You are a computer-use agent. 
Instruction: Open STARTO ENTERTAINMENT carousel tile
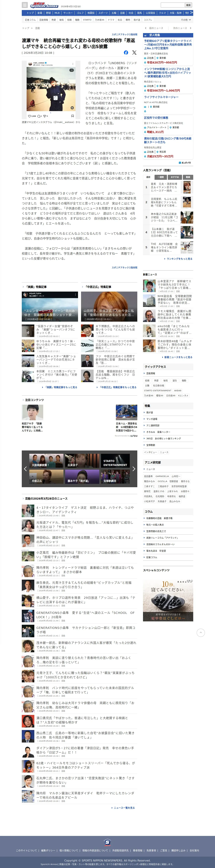[x=115, y=461]
